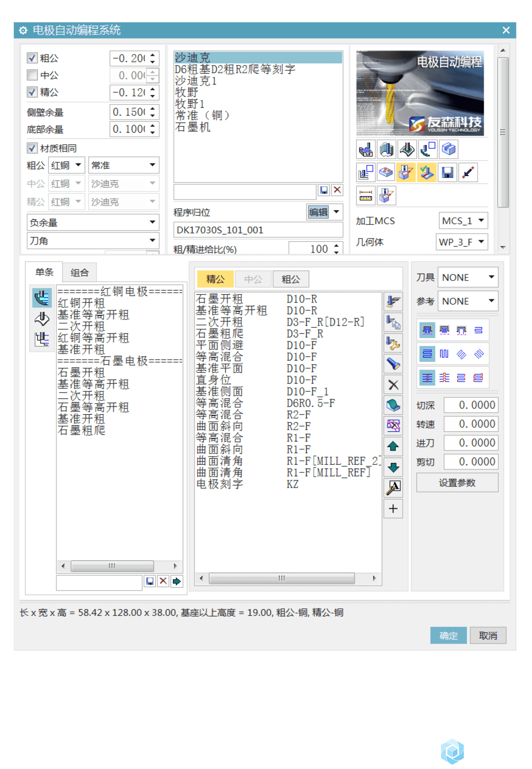The width and height of the screenshot is (532, 769).
Task: Click the wall contour milling icon
Action: tap(386, 149)
